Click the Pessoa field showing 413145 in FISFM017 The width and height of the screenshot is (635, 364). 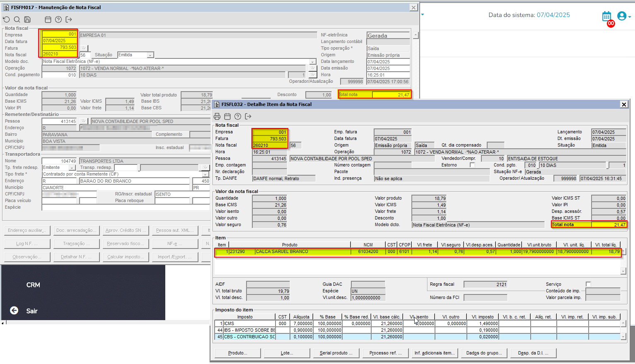(59, 121)
